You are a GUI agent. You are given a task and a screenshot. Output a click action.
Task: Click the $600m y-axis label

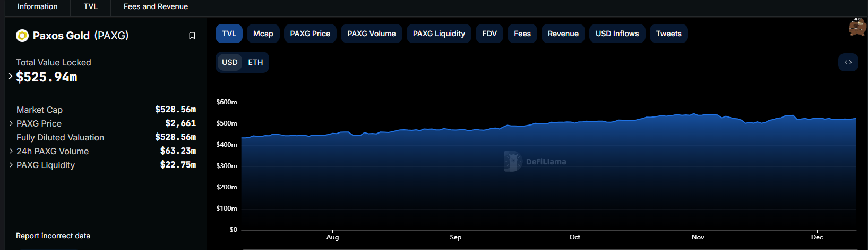(227, 102)
